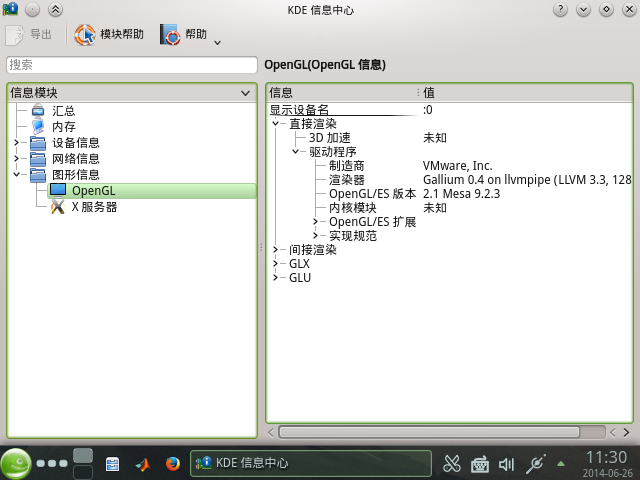Launch the orange-teal app in taskbar
Viewport: 640px width, 480px height.
[143, 464]
